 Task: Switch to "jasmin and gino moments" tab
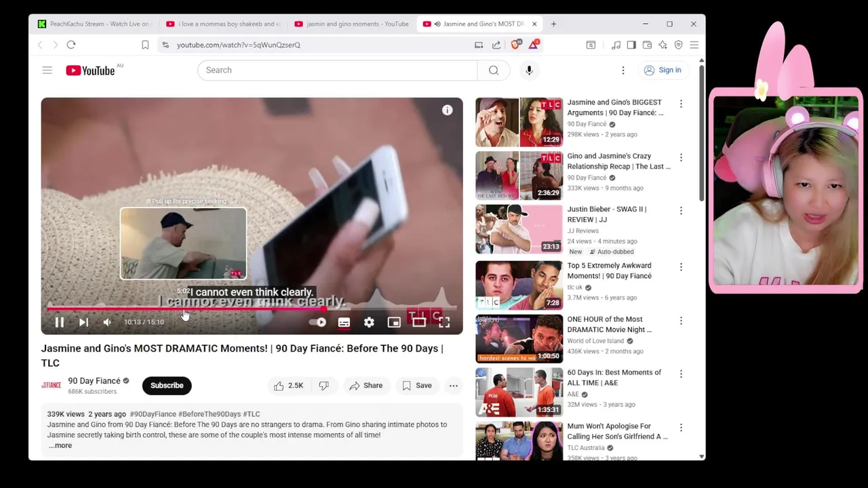click(351, 24)
